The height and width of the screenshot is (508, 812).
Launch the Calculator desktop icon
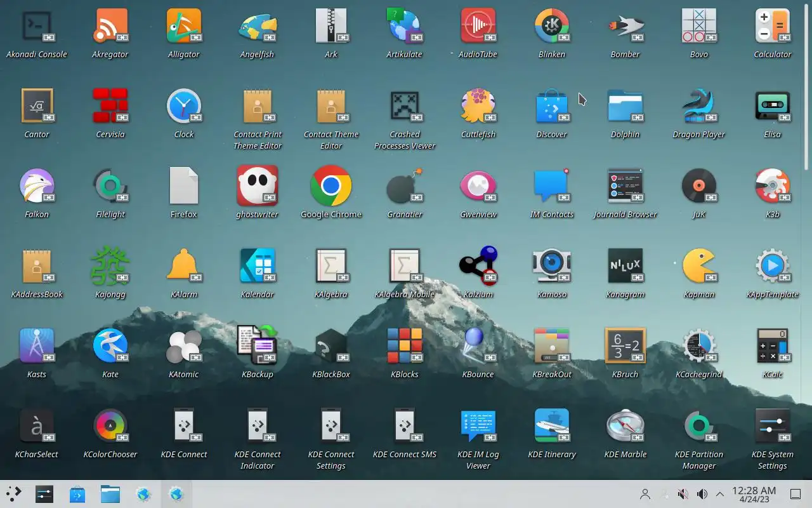click(x=773, y=25)
